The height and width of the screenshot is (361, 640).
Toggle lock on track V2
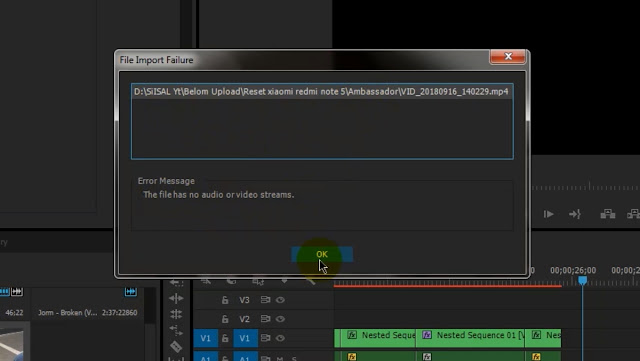click(225, 319)
